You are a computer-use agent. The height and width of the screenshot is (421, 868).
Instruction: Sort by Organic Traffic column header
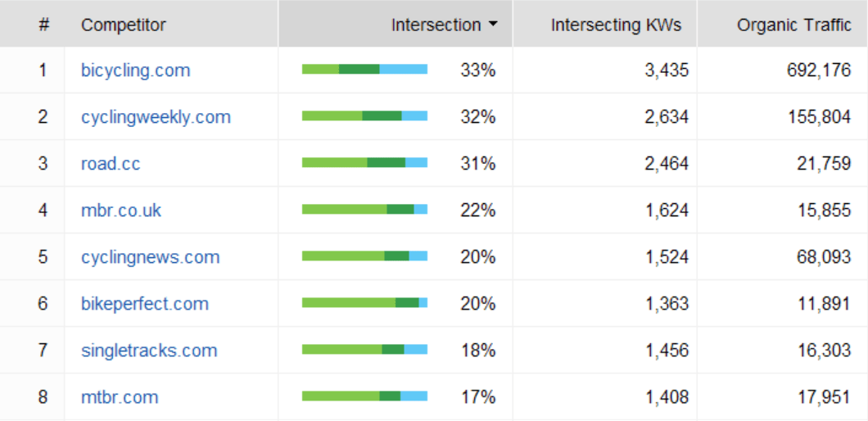tap(793, 25)
